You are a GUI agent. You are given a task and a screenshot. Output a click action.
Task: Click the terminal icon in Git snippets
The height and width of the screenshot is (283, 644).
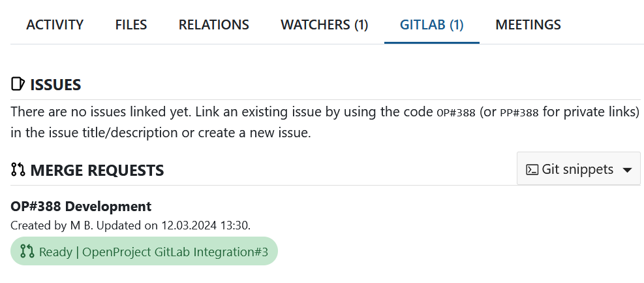point(532,170)
